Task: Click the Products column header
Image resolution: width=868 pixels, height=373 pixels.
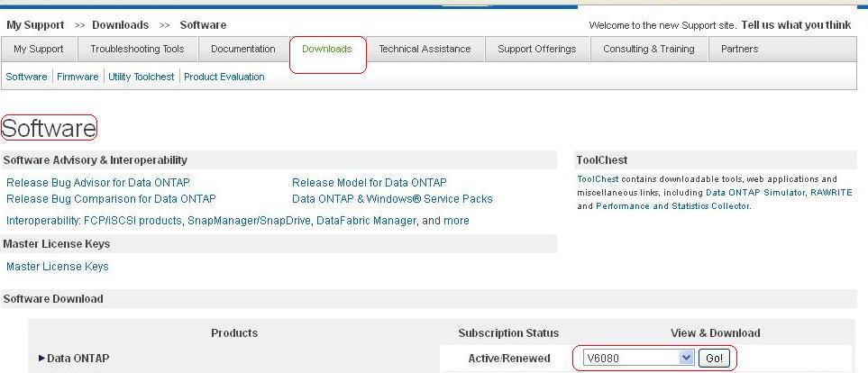Action: coord(234,333)
